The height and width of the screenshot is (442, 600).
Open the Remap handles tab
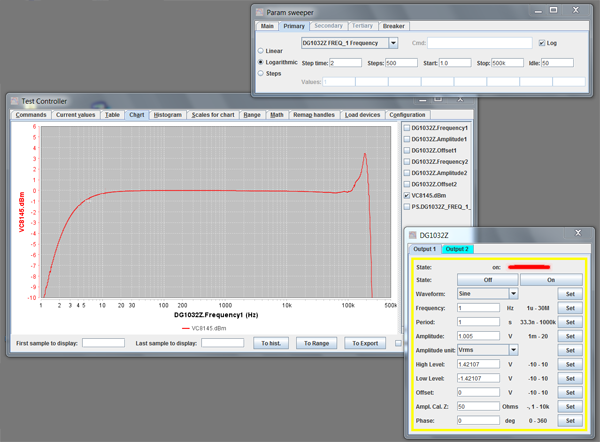point(314,115)
